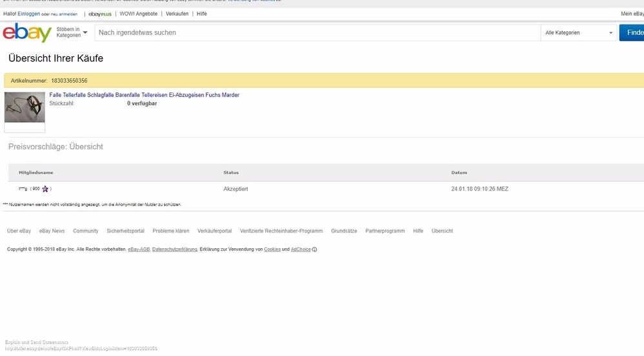Select Verkaufen in the top navigation
The height and width of the screenshot is (356, 644).
coord(177,14)
